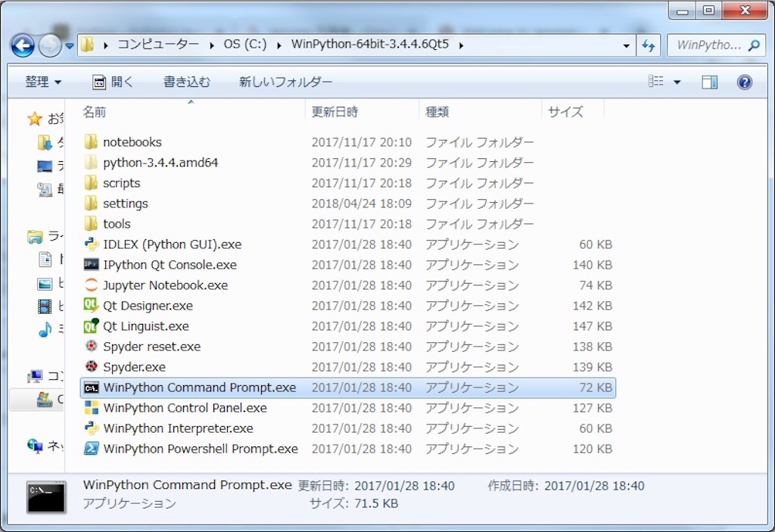The height and width of the screenshot is (532, 775).
Task: Click the 開く toolbar button
Action: (x=114, y=82)
